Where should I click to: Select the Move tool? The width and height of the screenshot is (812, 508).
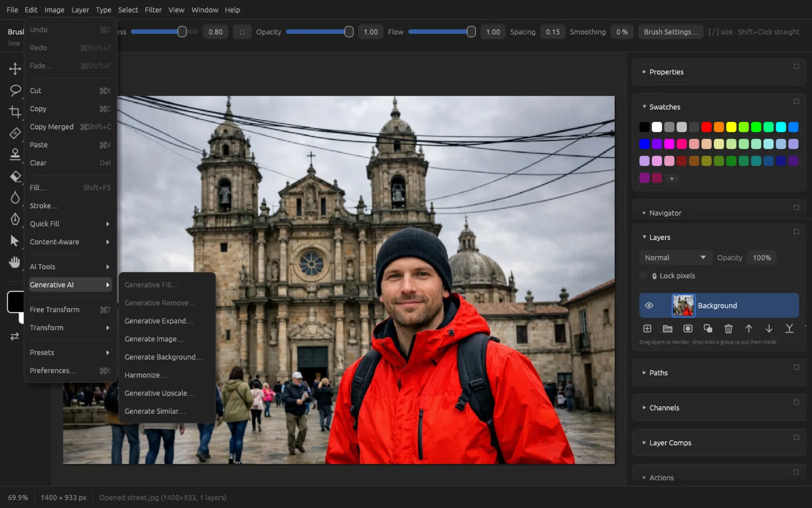[15, 69]
